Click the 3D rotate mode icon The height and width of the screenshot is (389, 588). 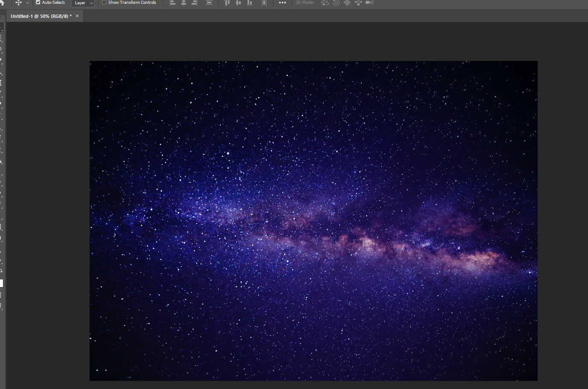coord(325,3)
